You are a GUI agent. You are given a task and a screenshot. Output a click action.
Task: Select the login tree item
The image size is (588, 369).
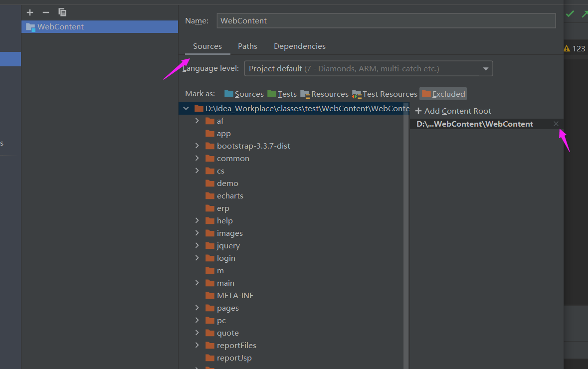[226, 258]
